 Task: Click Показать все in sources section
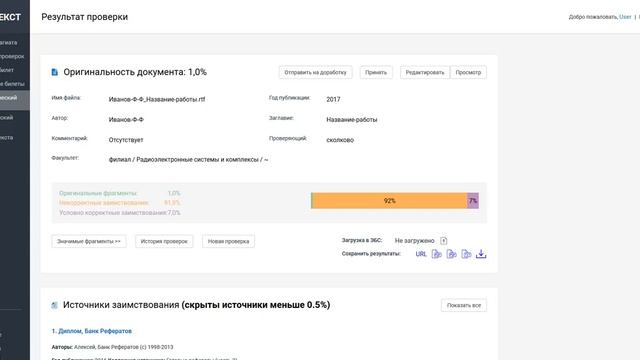pyautogui.click(x=464, y=305)
